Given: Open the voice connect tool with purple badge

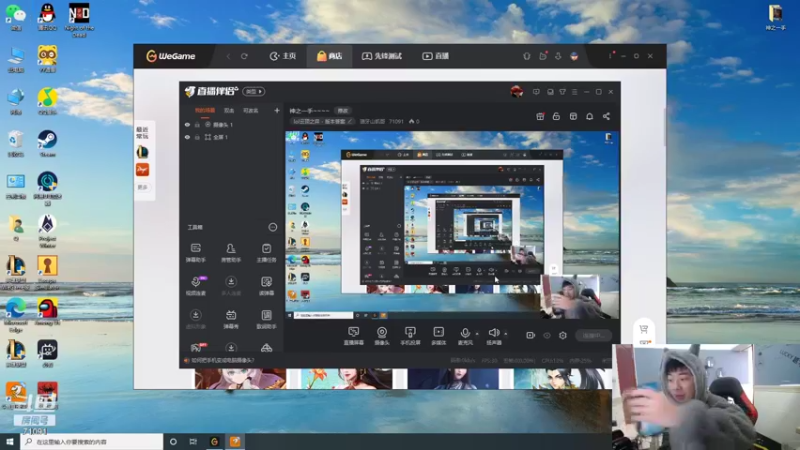Looking at the screenshot, I should (x=196, y=286).
